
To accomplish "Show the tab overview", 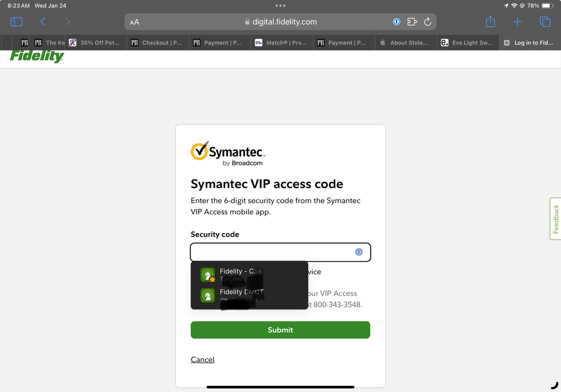I will [545, 22].
